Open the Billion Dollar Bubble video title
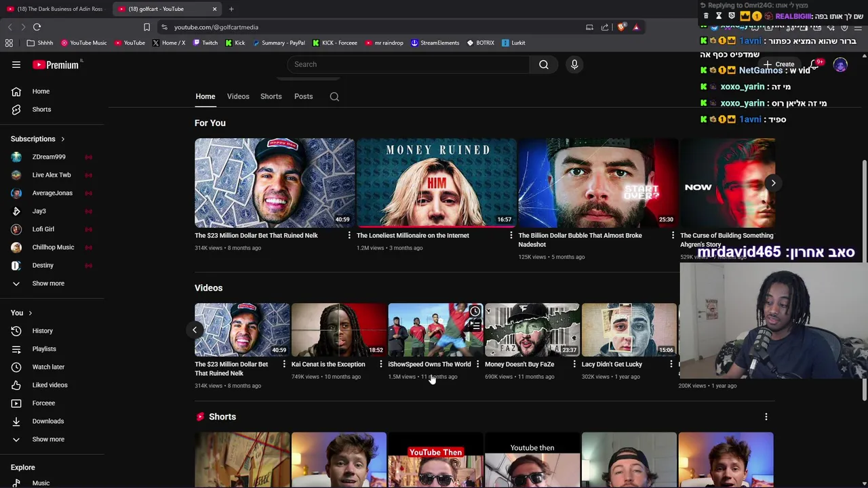The image size is (868, 488). [580, 240]
